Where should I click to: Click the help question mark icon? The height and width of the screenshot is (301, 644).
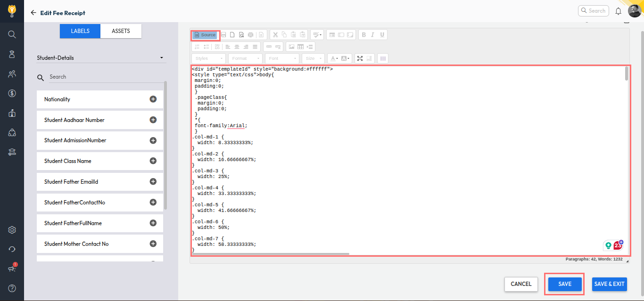(12, 288)
